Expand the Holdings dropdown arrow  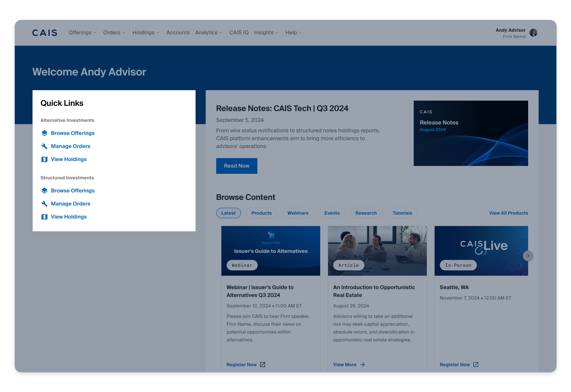pyautogui.click(x=158, y=33)
